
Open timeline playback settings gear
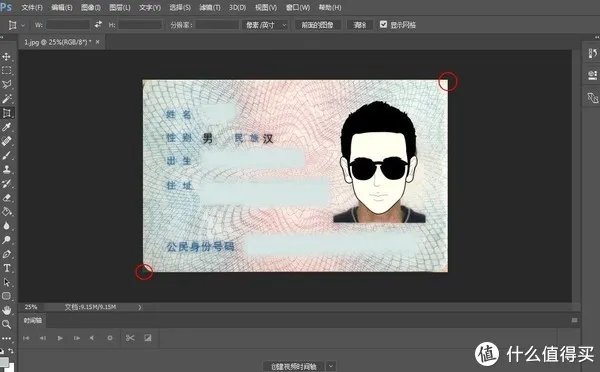pyautogui.click(x=110, y=338)
